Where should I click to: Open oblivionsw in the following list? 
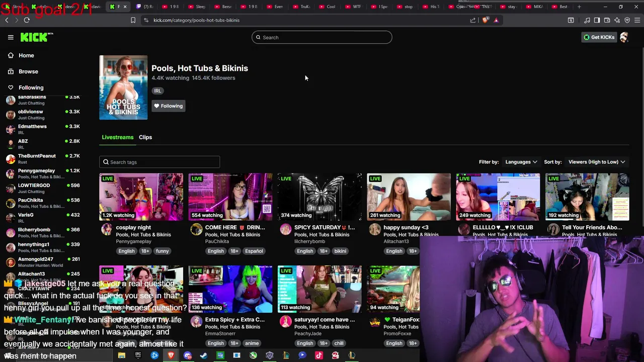[43, 114]
